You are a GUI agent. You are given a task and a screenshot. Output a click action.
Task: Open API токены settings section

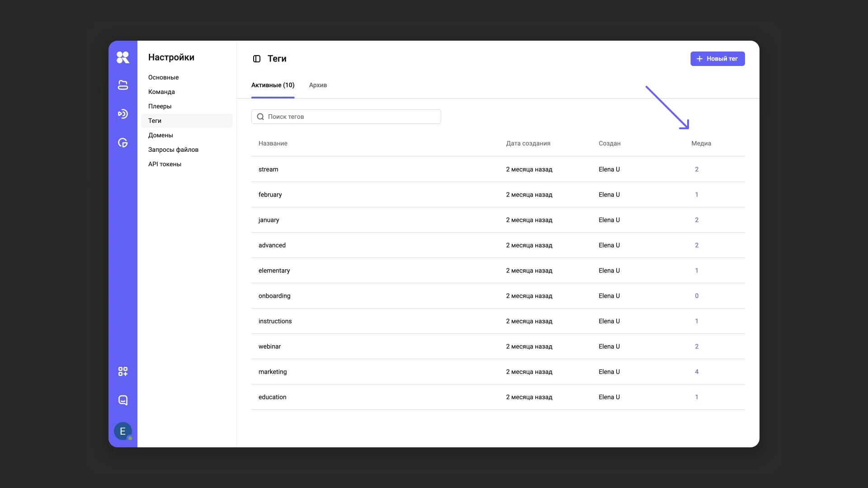point(165,164)
